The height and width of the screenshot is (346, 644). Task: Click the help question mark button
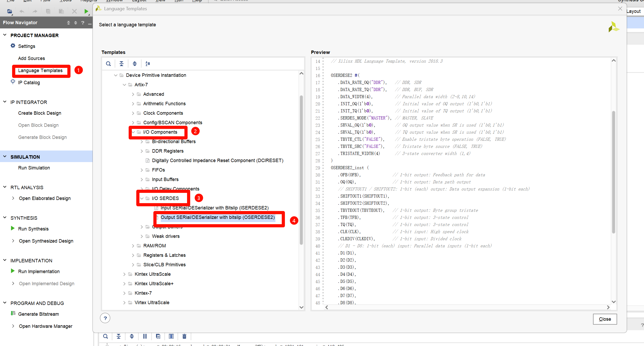click(x=105, y=318)
